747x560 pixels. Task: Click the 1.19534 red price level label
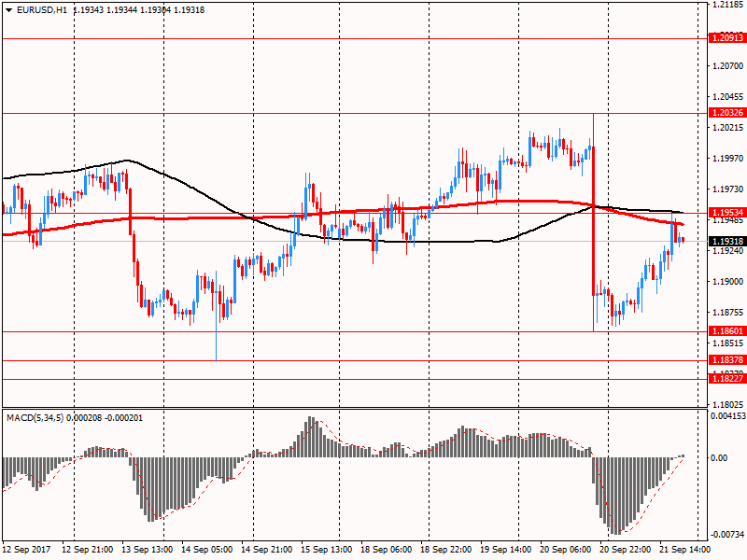(x=727, y=213)
